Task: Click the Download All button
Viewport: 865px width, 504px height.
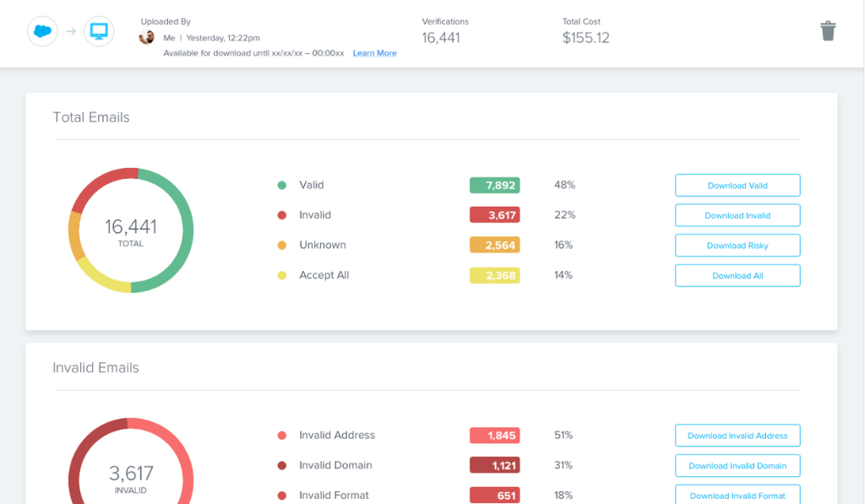Action: (x=737, y=275)
